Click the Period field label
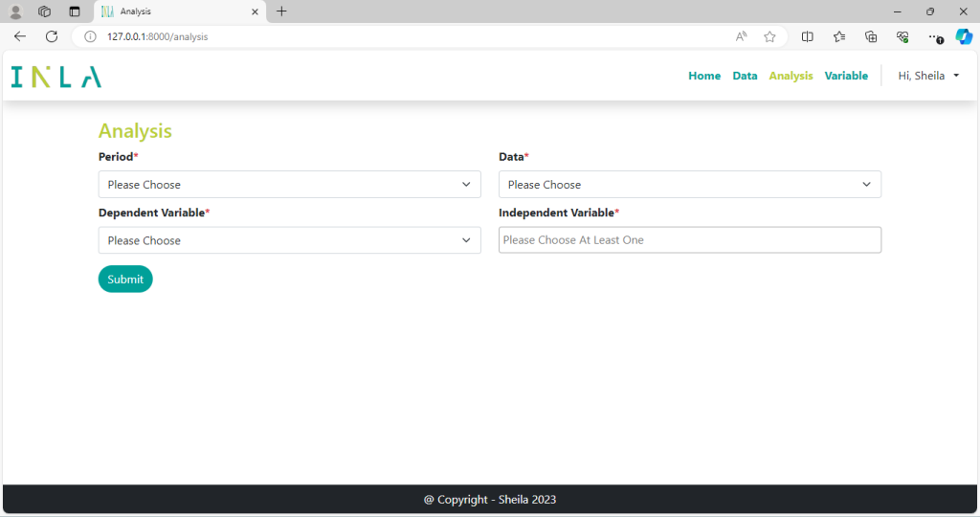Screen dimensions: 980x517 118,157
